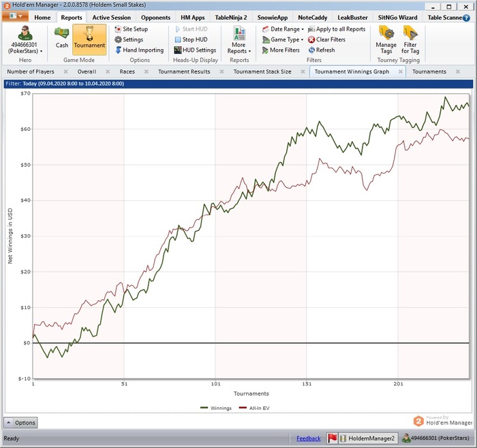Screen dimensions: 477x448
Task: Open Manage Tags
Action: pyautogui.click(x=386, y=40)
